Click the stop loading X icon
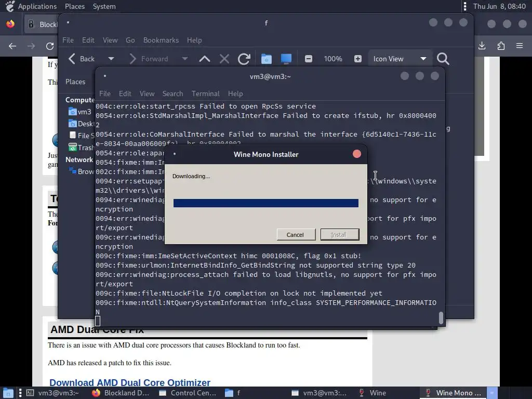Image resolution: width=532 pixels, height=399 pixels. (224, 59)
